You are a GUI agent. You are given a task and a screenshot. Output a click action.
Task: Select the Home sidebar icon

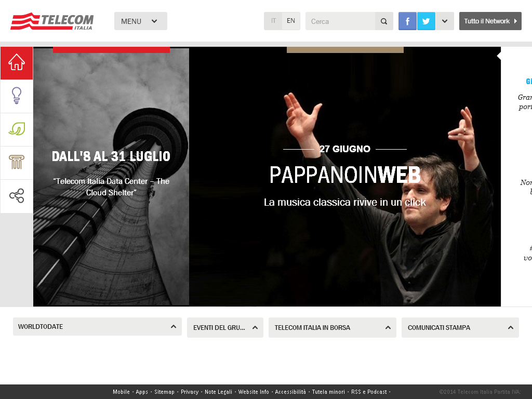click(x=17, y=63)
